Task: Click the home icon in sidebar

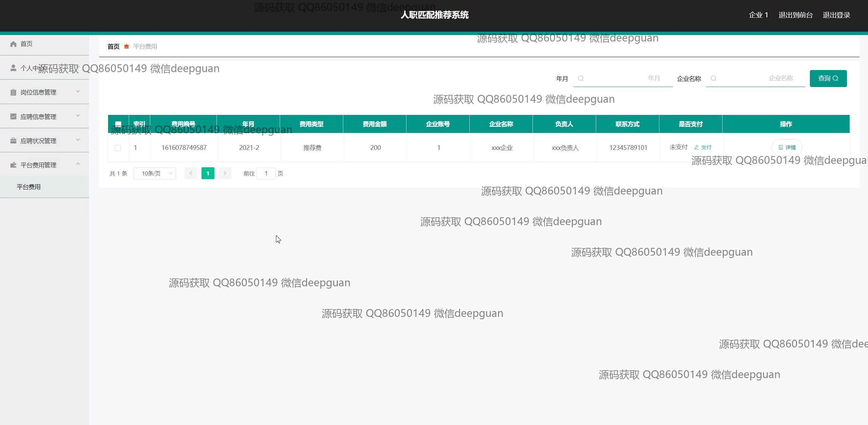Action: [13, 44]
